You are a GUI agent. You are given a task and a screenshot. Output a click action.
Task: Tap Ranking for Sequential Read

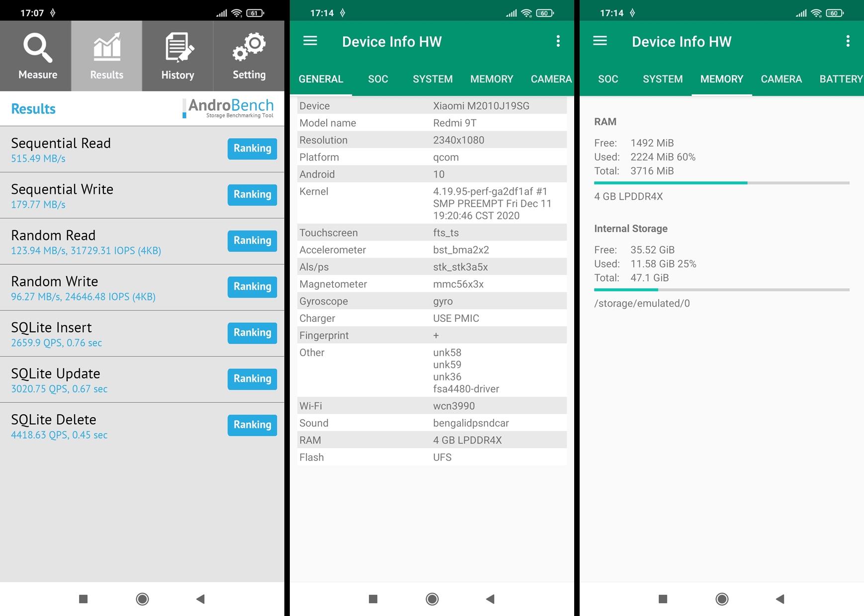click(x=252, y=149)
